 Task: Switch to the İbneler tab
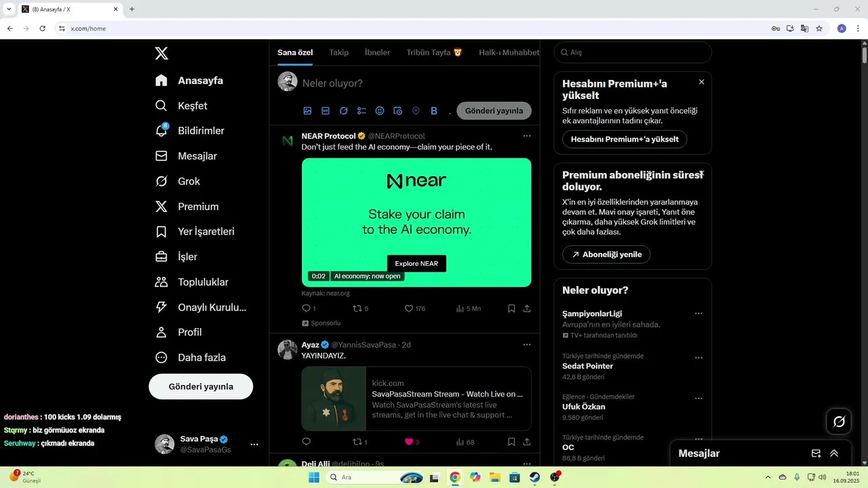pyautogui.click(x=378, y=52)
